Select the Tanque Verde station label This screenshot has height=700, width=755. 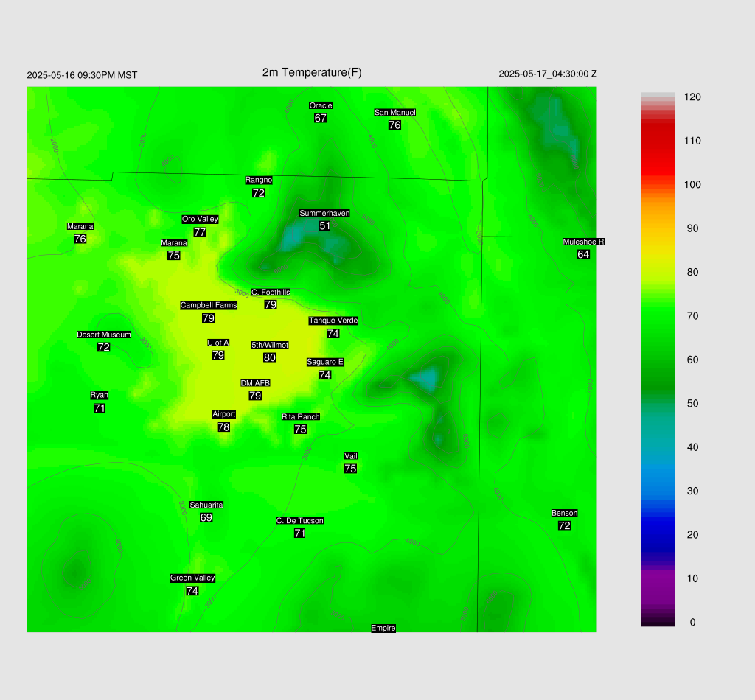[333, 321]
